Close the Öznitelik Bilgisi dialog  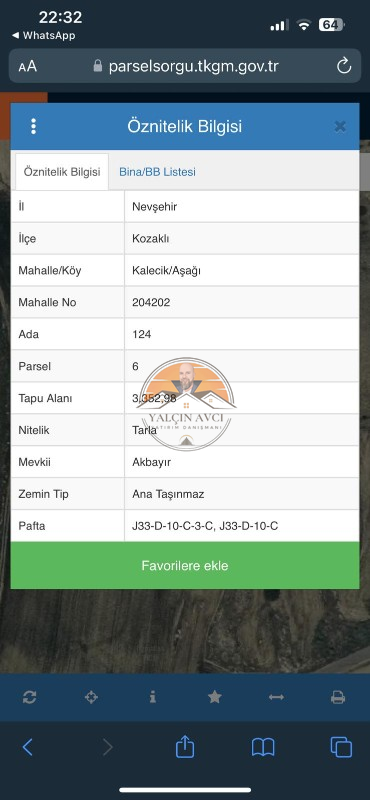point(340,127)
